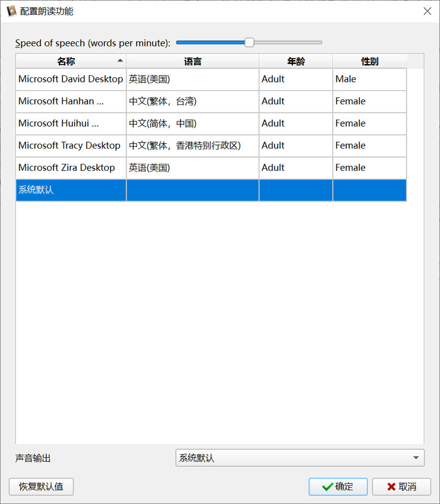Screen dimensions: 440x504
Task: Click the 中文(繁体，台湾) language cell
Action: (x=193, y=101)
